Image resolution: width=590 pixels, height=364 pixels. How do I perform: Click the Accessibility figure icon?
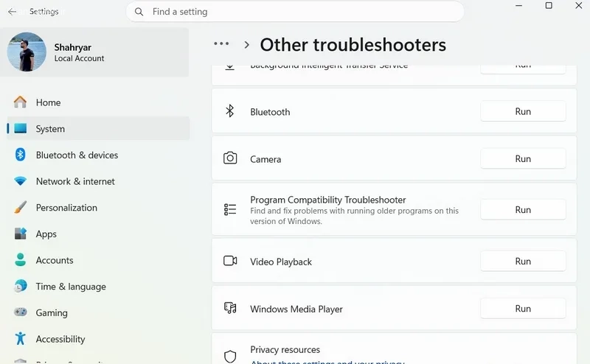tap(21, 338)
